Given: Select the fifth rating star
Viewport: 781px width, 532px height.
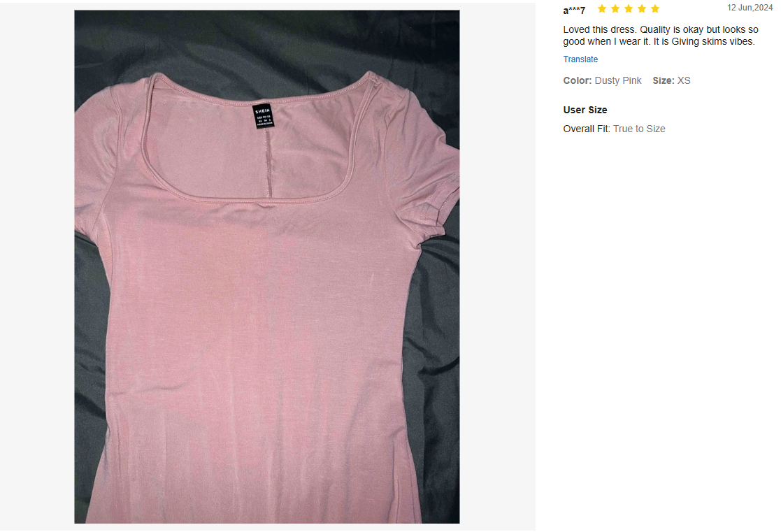Looking at the screenshot, I should [x=655, y=8].
